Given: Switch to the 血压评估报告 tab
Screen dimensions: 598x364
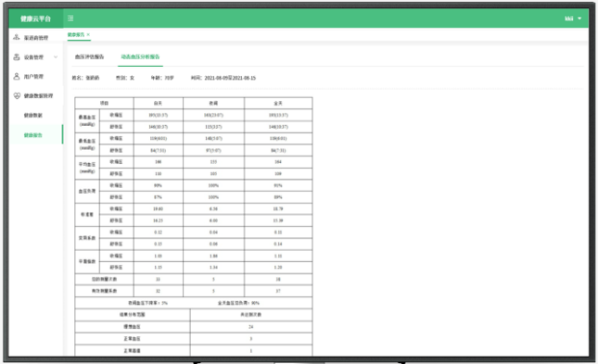Looking at the screenshot, I should point(89,56).
